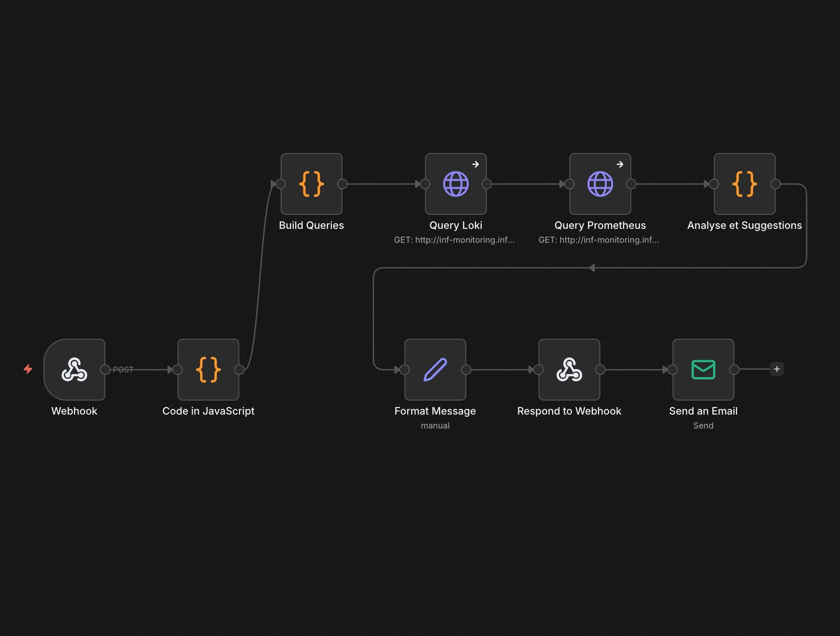The width and height of the screenshot is (840, 636).
Task: Select the Webhook trigger node icon
Action: 74,370
